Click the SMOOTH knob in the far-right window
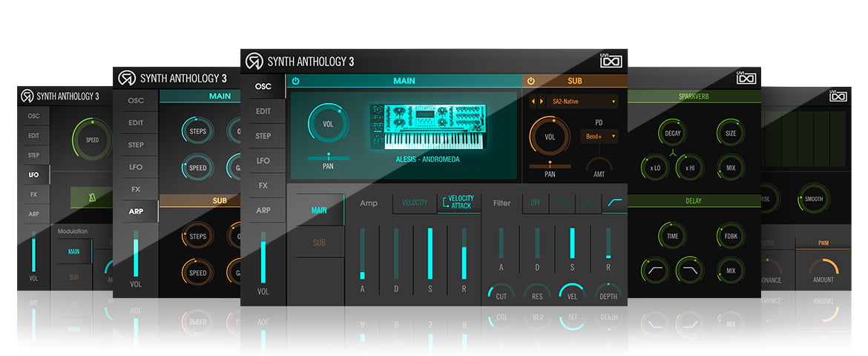The width and height of the screenshot is (868, 356). [814, 199]
